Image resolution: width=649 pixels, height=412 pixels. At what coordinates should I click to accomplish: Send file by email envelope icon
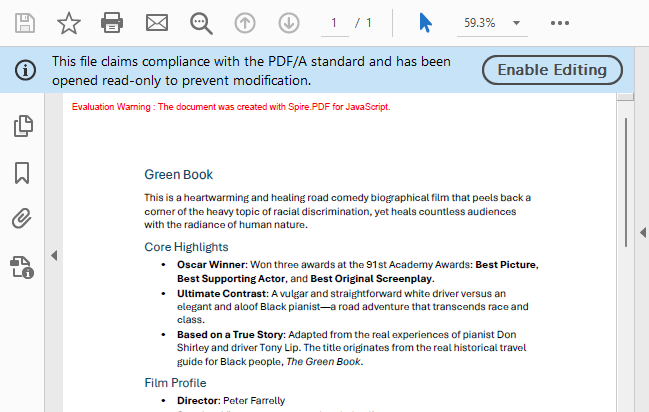[x=157, y=23]
